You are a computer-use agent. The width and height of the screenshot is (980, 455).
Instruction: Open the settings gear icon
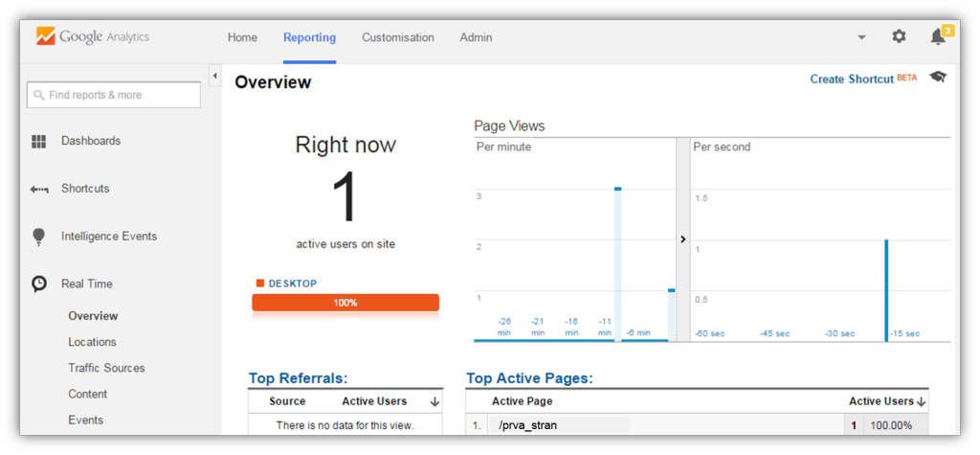899,36
